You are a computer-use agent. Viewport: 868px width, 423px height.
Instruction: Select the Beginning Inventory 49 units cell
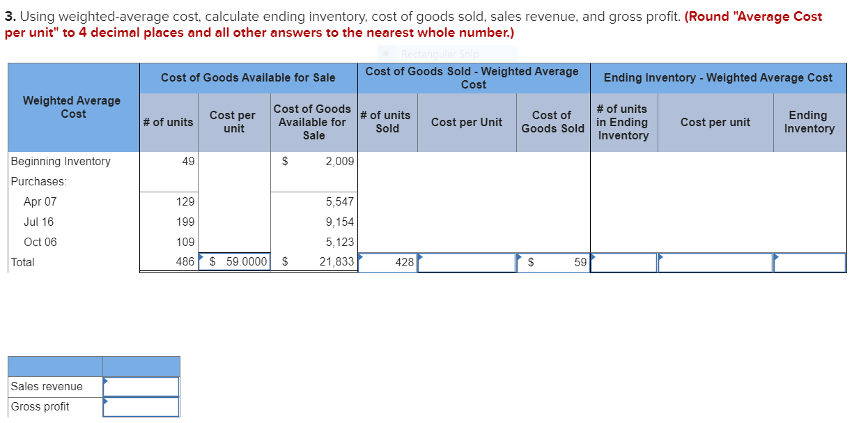pos(169,162)
